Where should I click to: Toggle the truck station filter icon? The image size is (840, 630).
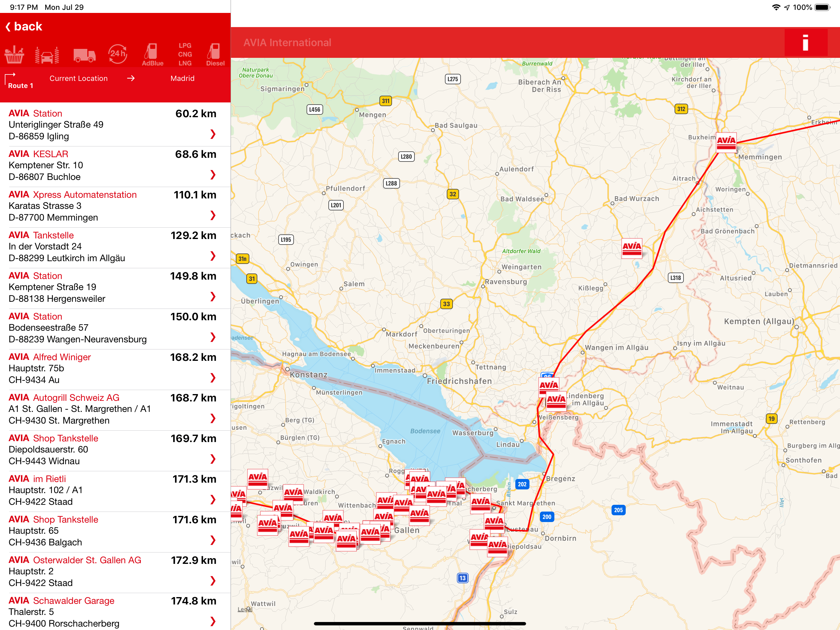[84, 55]
